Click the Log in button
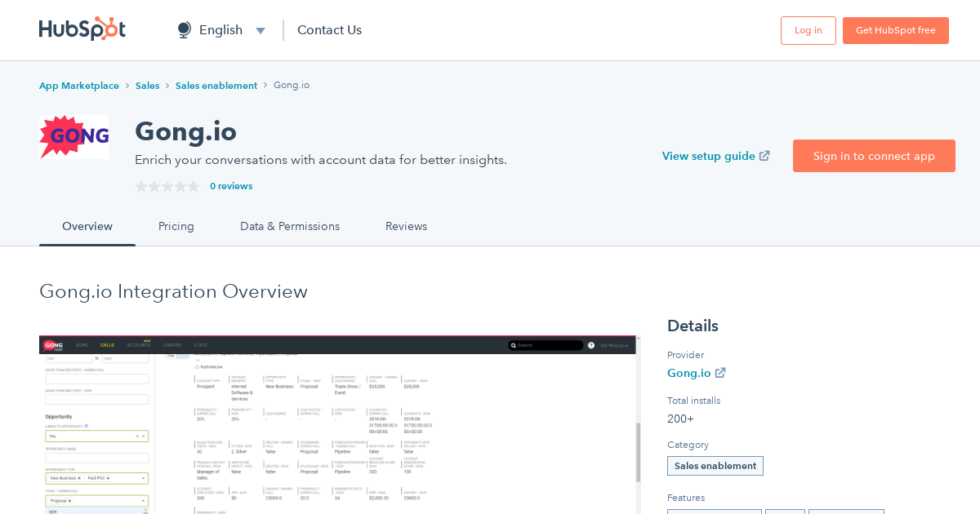Viewport: 980px width, 514px height. point(808,29)
